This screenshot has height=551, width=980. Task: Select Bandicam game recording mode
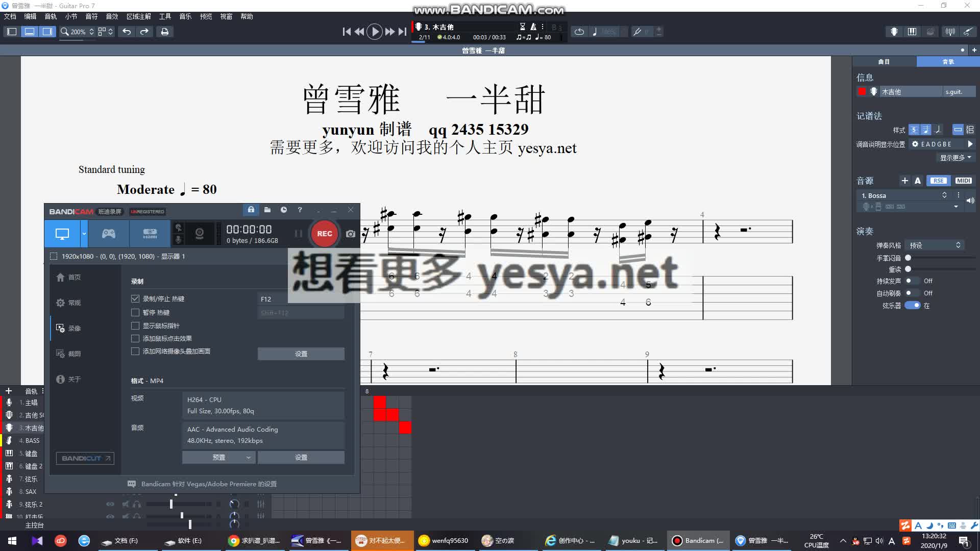109,234
